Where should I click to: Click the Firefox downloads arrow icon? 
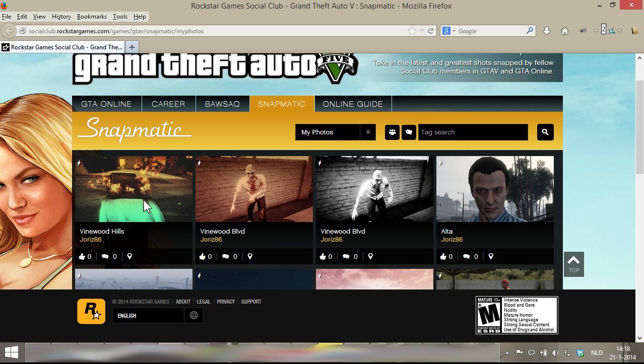(547, 31)
